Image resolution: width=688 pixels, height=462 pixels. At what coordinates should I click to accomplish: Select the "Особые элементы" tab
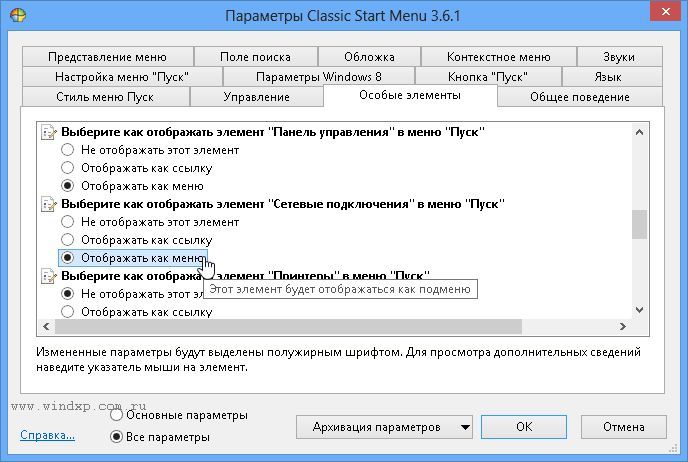[x=410, y=95]
